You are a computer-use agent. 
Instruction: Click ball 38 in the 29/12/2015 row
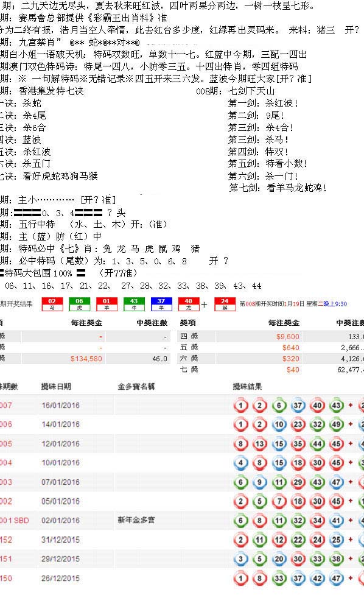pyautogui.click(x=337, y=559)
